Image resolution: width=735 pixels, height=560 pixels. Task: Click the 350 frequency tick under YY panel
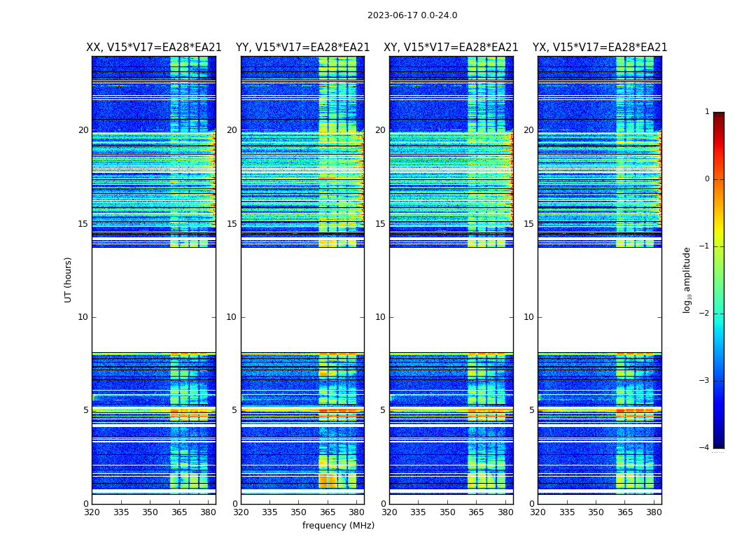tap(299, 512)
